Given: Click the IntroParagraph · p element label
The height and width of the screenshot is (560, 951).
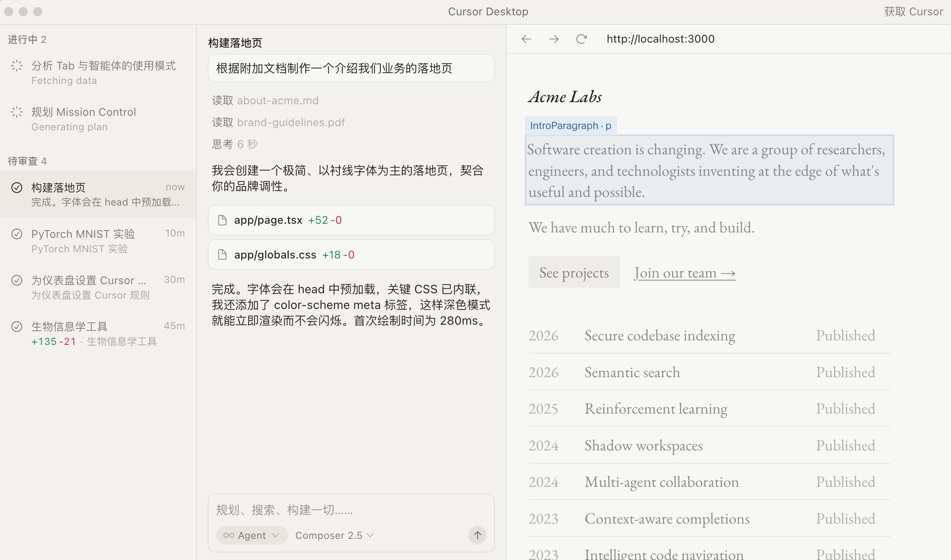Looking at the screenshot, I should pyautogui.click(x=571, y=126).
